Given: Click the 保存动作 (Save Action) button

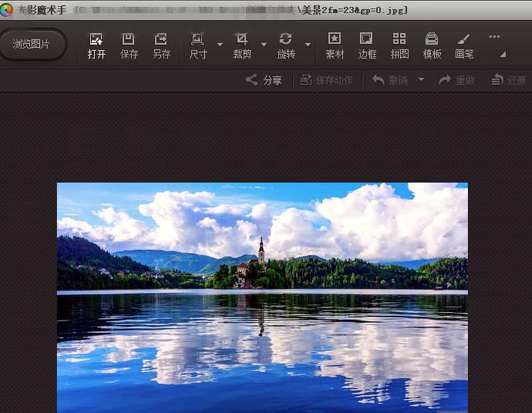Looking at the screenshot, I should pyautogui.click(x=327, y=80).
